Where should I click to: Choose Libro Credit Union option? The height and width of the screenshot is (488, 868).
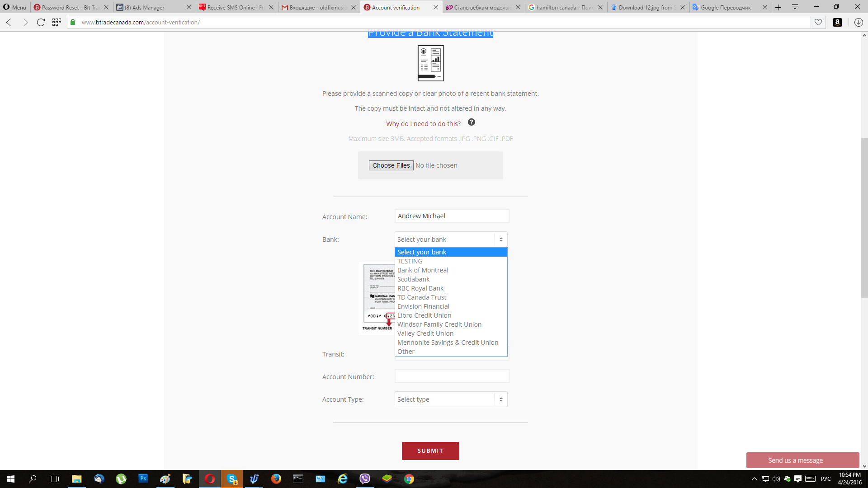tap(451, 315)
